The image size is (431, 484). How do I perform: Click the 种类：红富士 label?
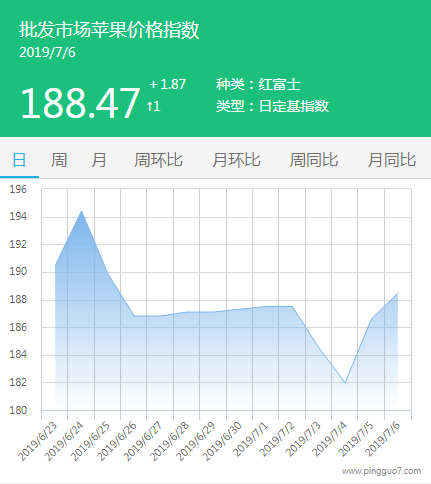(258, 84)
